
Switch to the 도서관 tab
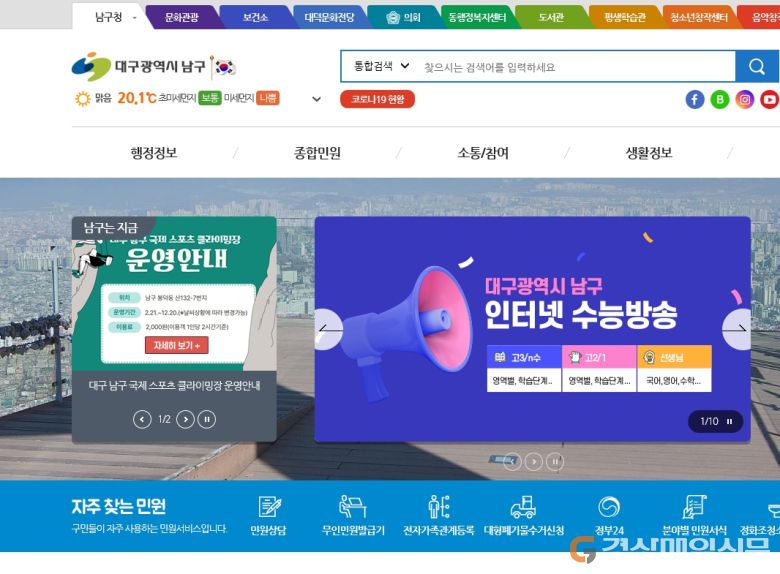click(x=551, y=17)
